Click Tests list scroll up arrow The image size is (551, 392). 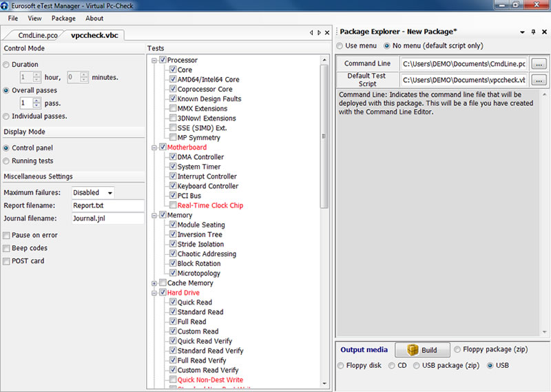click(324, 60)
